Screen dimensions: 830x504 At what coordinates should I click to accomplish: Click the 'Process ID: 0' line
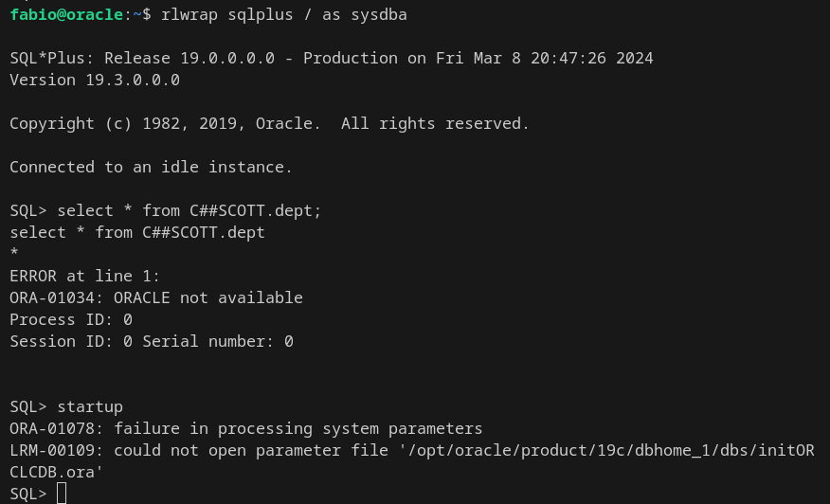(71, 320)
